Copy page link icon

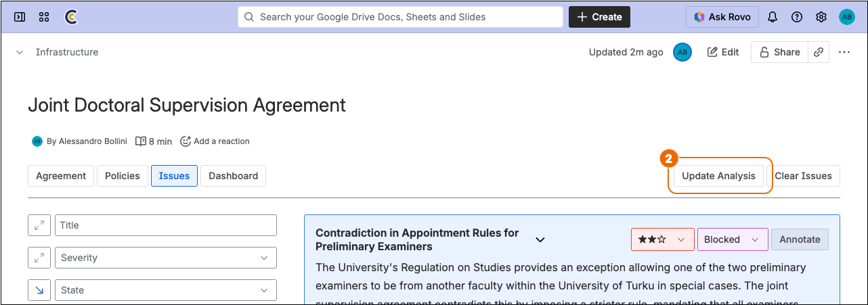coord(819,52)
